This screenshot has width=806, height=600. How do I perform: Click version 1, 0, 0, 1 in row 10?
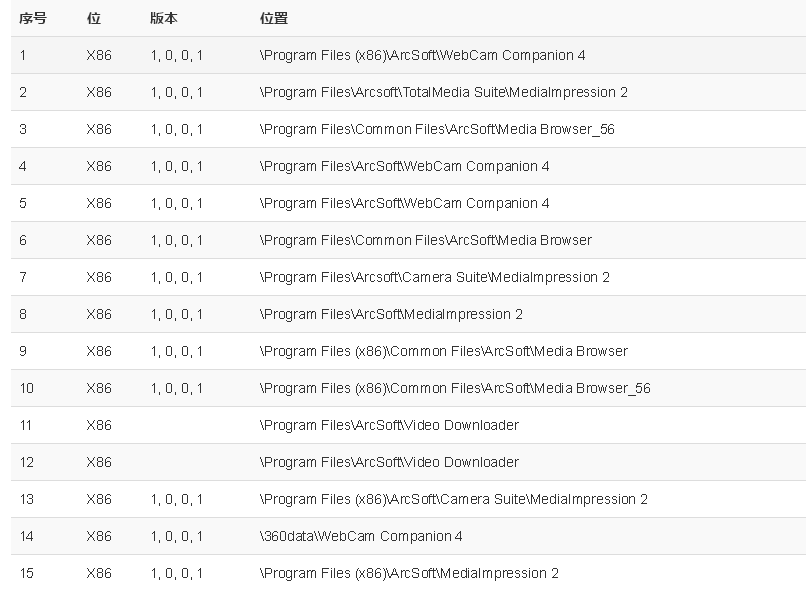point(177,388)
